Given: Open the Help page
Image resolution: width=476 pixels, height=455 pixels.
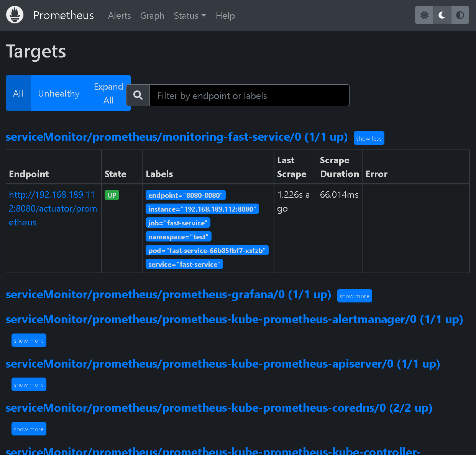Looking at the screenshot, I should [225, 16].
